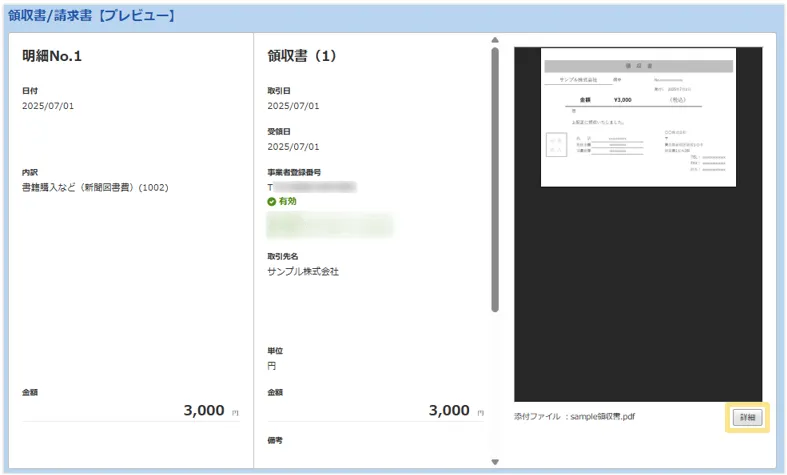Click the vertical scrollbar thumb
Viewport: 787px width, 475px height.
click(x=494, y=180)
